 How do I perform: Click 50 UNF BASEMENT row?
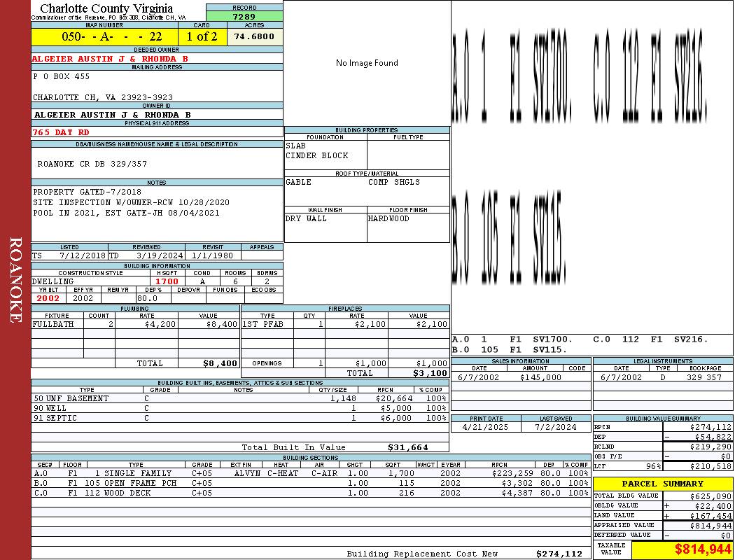pyautogui.click(x=240, y=399)
